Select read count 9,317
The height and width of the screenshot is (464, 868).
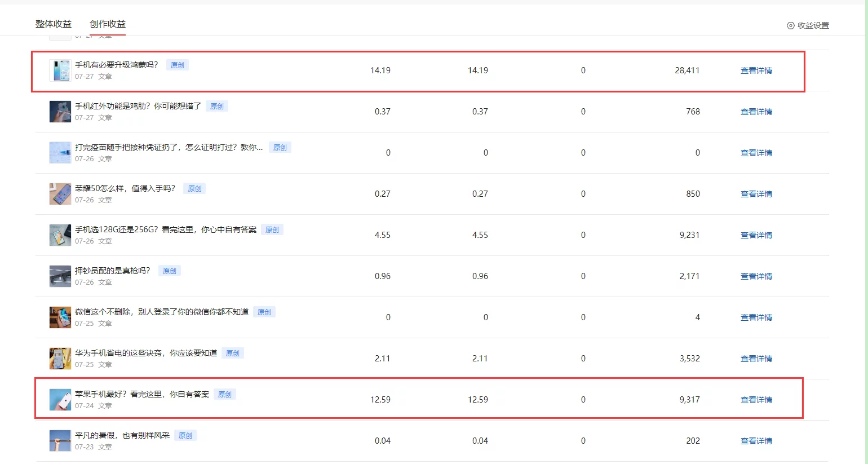(x=689, y=400)
